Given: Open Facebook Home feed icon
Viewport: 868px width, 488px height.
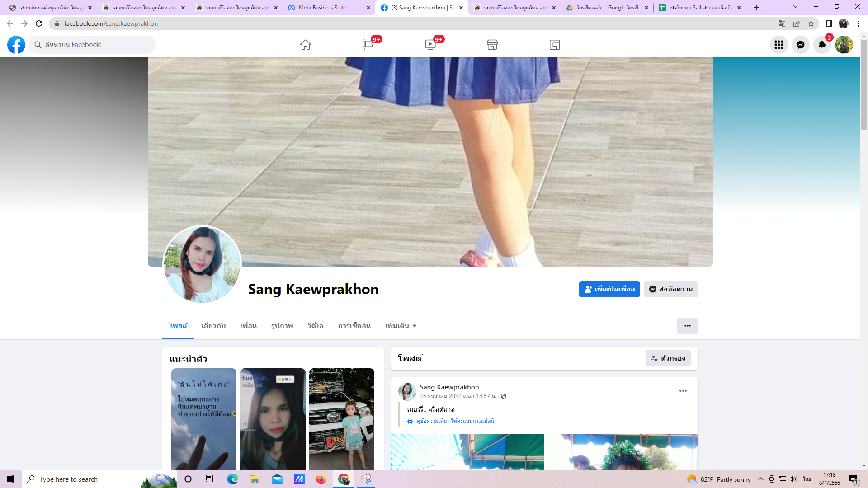Looking at the screenshot, I should click(306, 45).
